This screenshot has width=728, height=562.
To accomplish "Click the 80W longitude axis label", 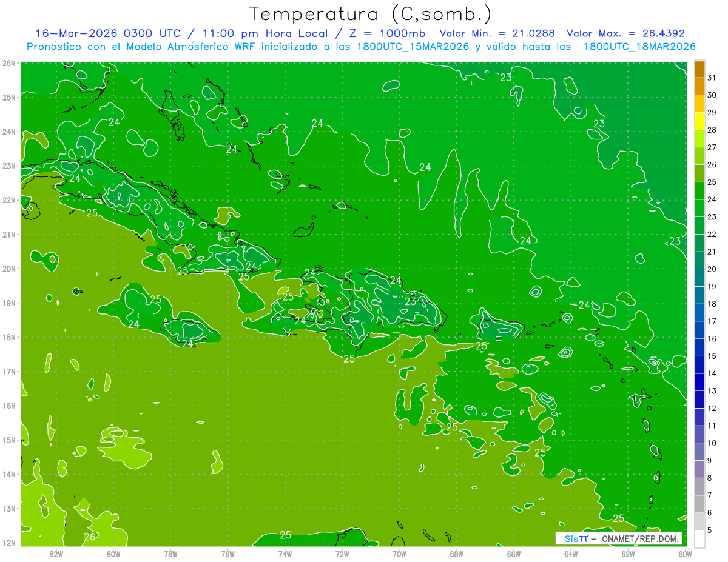I will pos(113,554).
